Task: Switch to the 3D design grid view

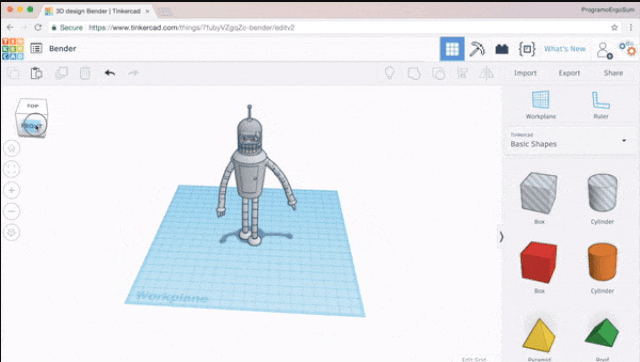Action: click(x=452, y=49)
